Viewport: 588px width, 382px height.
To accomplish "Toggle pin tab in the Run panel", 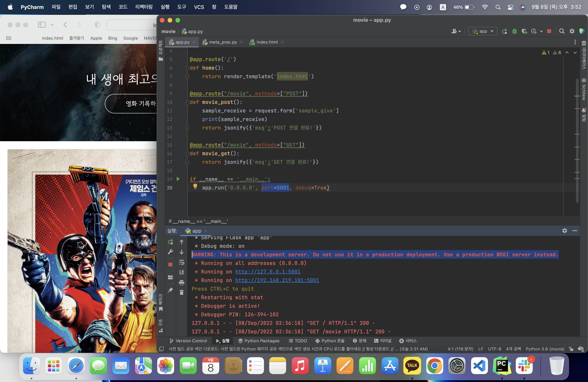I will [170, 290].
